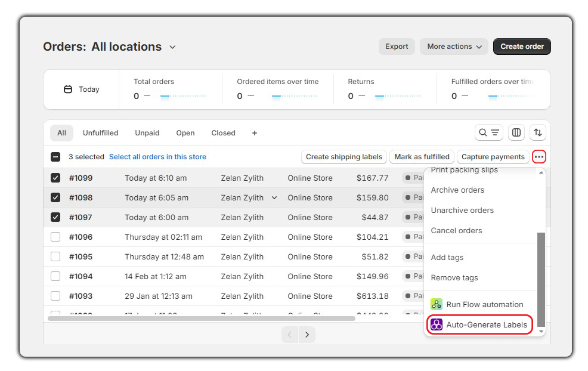
Task: Click the Ordered items over time metric
Action: pos(278,89)
